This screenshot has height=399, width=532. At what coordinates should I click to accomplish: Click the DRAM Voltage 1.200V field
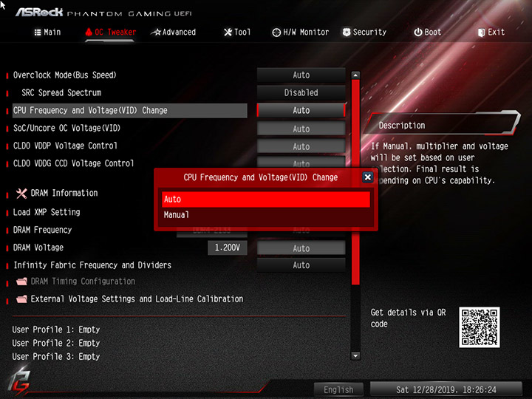click(x=228, y=248)
